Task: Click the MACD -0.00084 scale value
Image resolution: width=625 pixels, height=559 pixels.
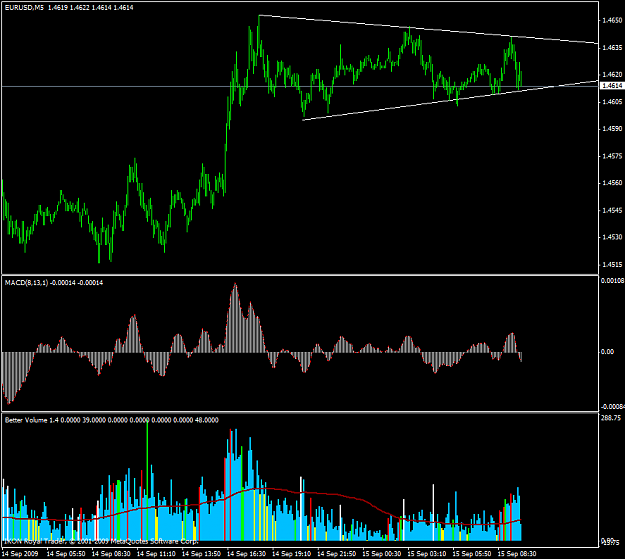Action: coord(612,407)
